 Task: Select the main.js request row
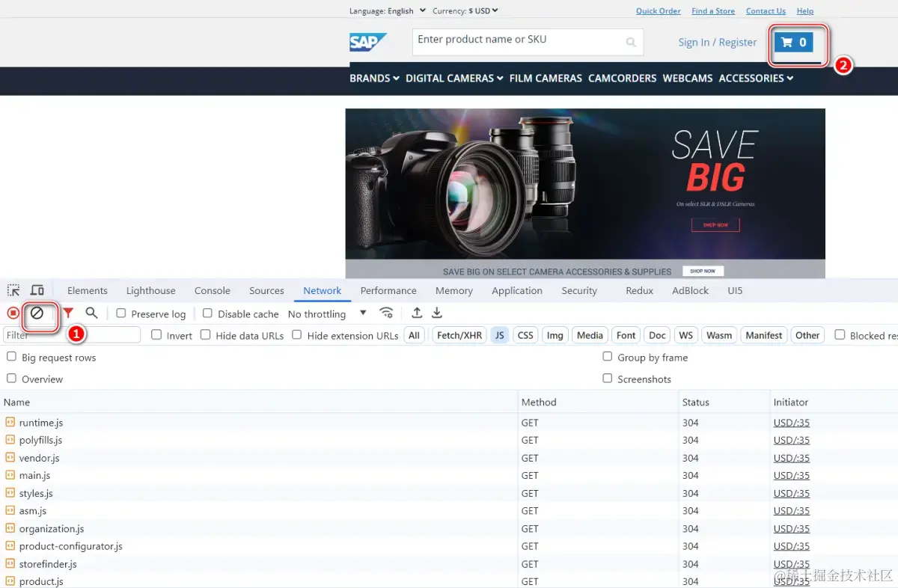[x=449, y=475]
